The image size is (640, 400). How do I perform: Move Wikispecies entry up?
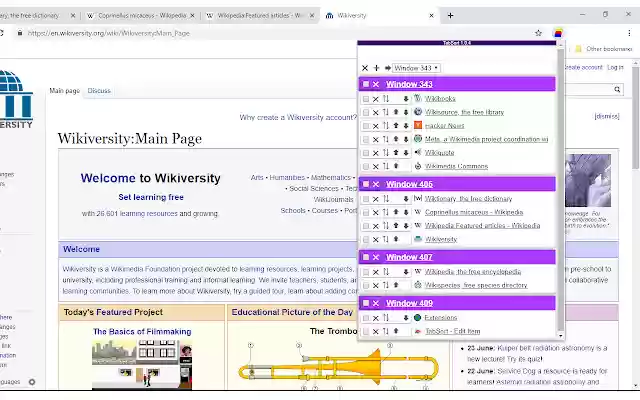[x=396, y=285]
